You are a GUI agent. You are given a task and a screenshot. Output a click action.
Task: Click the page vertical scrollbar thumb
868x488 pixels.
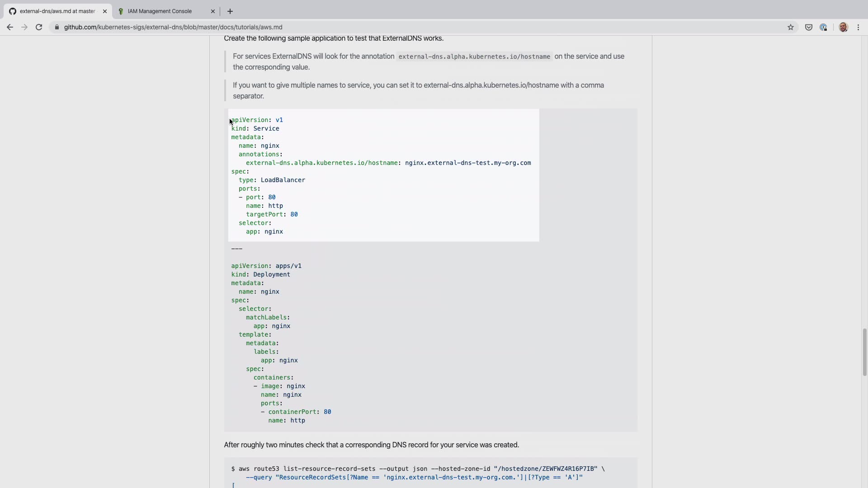tap(864, 352)
